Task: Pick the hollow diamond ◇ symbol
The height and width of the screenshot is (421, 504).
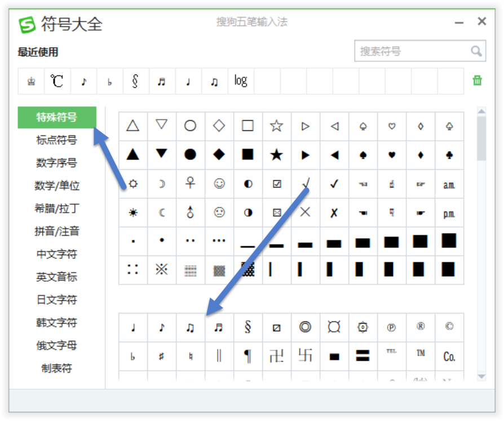Action: 219,126
